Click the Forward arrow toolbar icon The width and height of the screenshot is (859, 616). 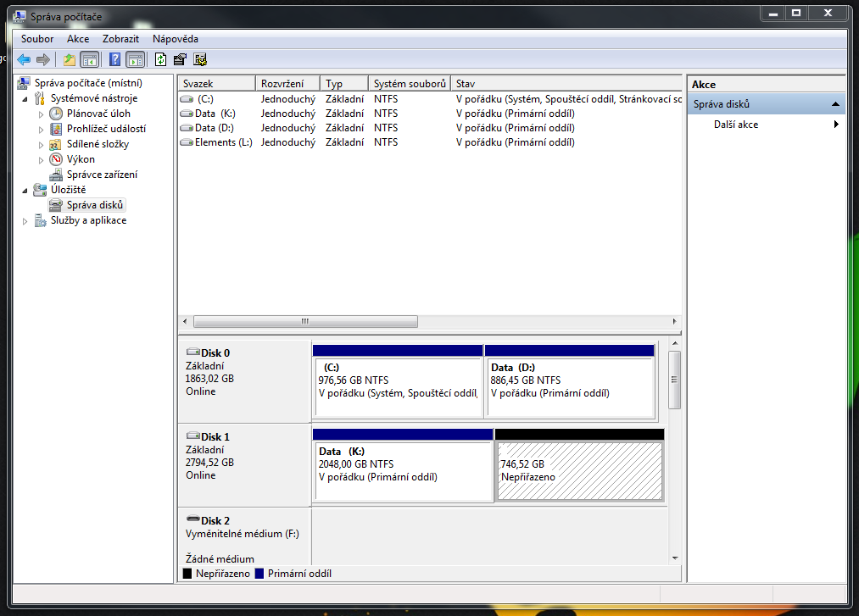point(42,59)
